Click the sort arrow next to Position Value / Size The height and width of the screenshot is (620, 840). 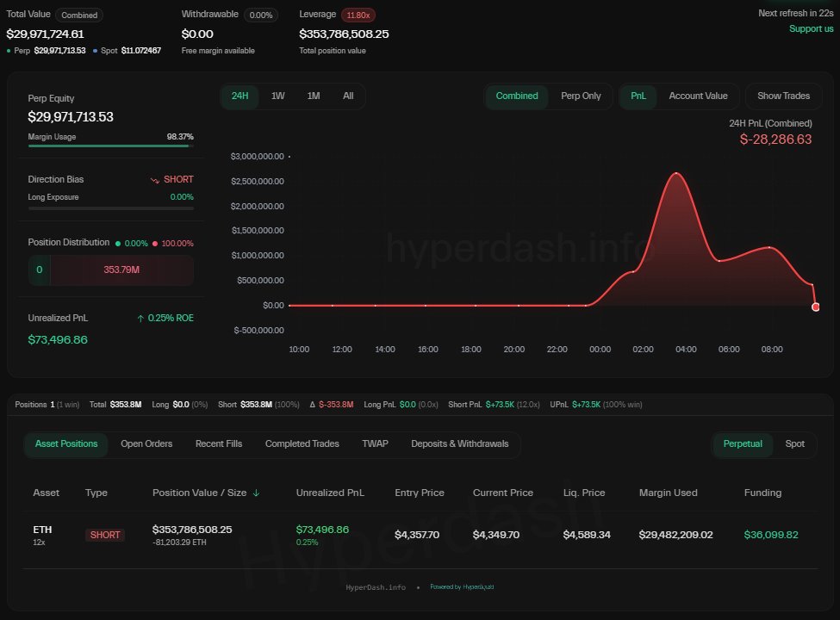coord(256,493)
